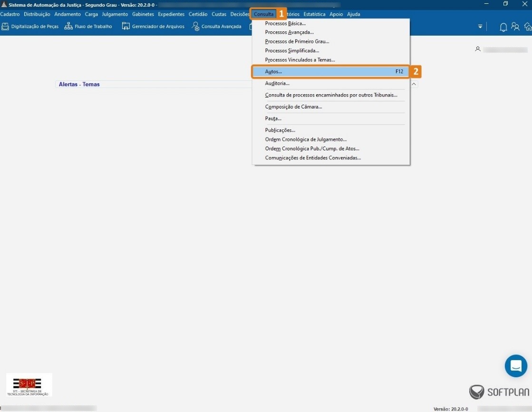The image size is (532, 412).
Task: Open the notifications bell icon
Action: pos(503,27)
